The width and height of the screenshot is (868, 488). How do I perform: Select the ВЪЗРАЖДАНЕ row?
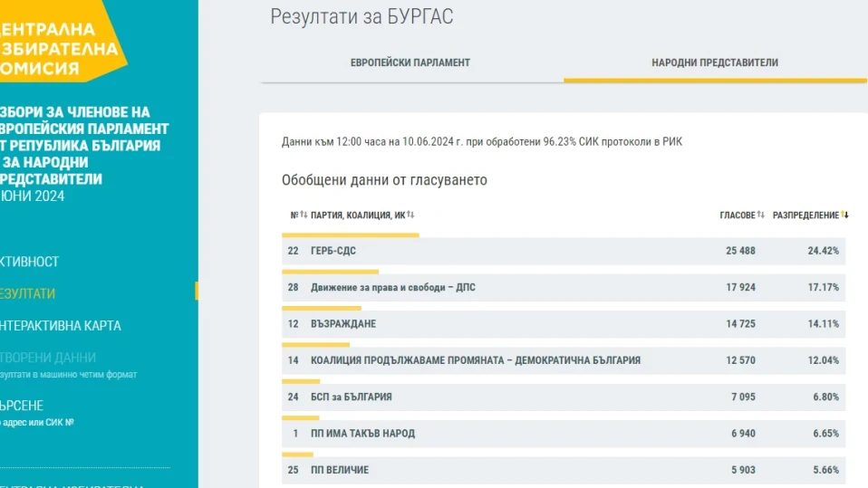click(x=564, y=324)
